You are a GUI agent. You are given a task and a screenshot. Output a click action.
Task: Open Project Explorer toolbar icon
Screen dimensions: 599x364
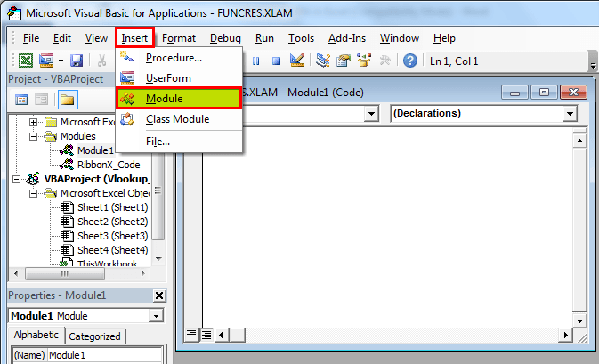click(x=323, y=61)
